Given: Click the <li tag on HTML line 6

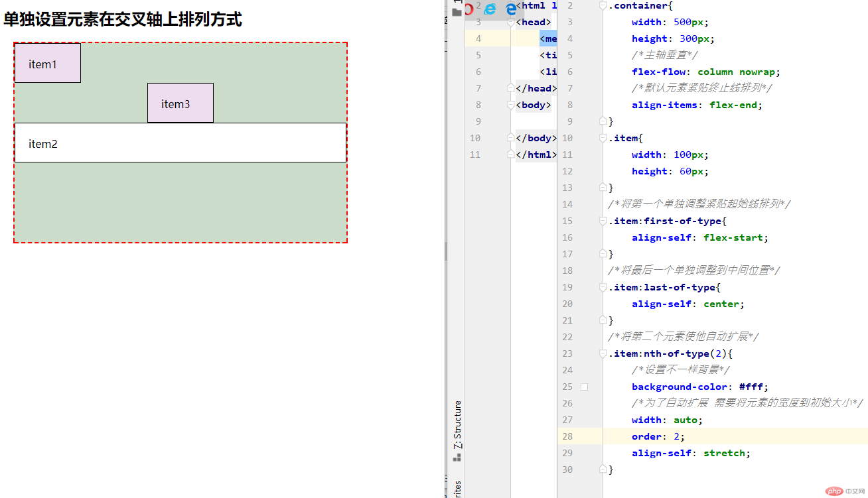Looking at the screenshot, I should point(549,72).
